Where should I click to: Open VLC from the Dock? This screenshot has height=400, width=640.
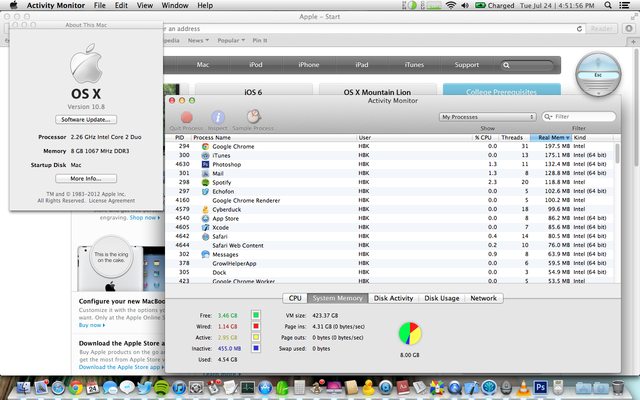(523, 387)
